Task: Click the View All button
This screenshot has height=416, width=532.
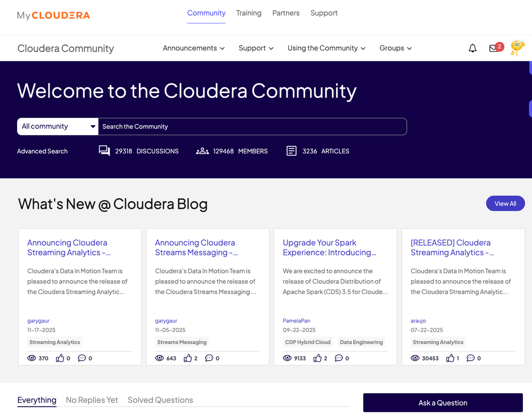Action: coord(505,203)
